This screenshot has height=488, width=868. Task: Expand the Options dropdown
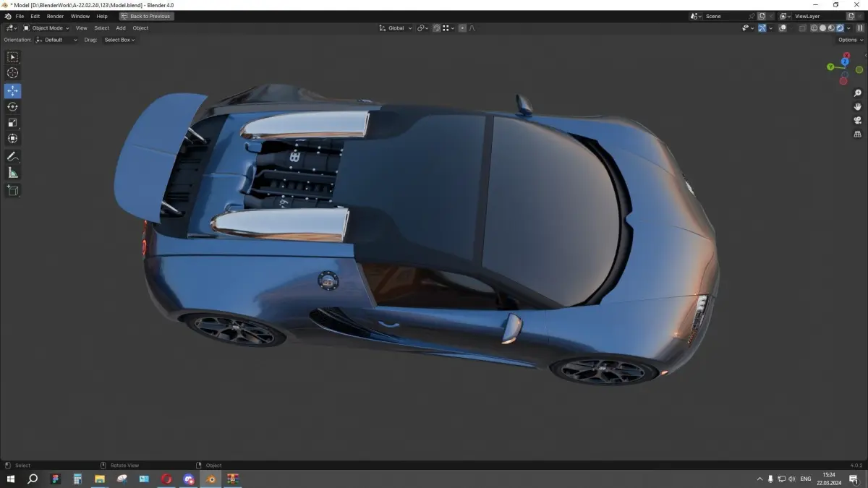851,40
